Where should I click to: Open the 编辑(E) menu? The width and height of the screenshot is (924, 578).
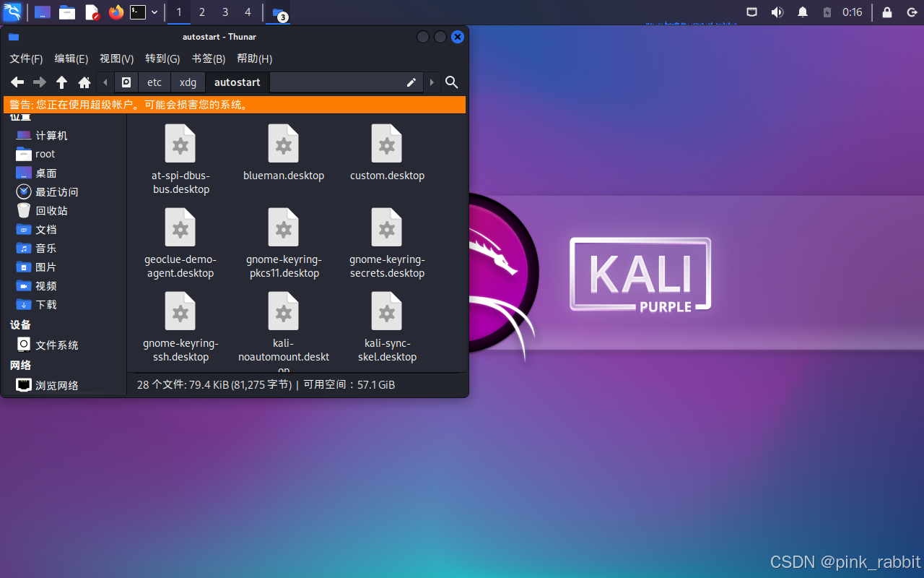tap(71, 59)
